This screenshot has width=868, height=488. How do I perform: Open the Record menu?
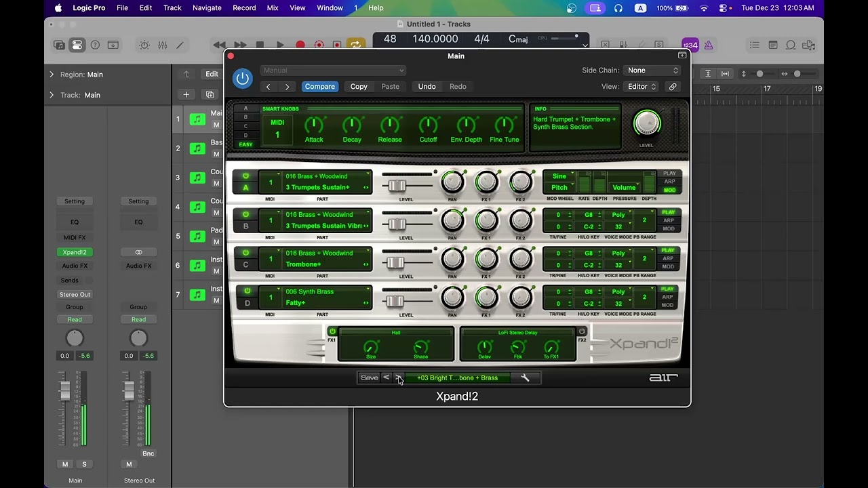(x=244, y=8)
